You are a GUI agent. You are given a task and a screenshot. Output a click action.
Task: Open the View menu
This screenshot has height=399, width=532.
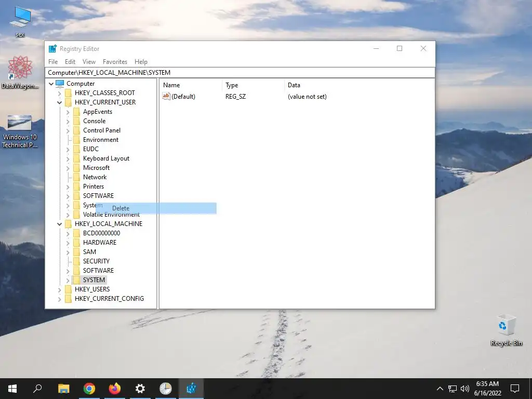[x=89, y=62]
